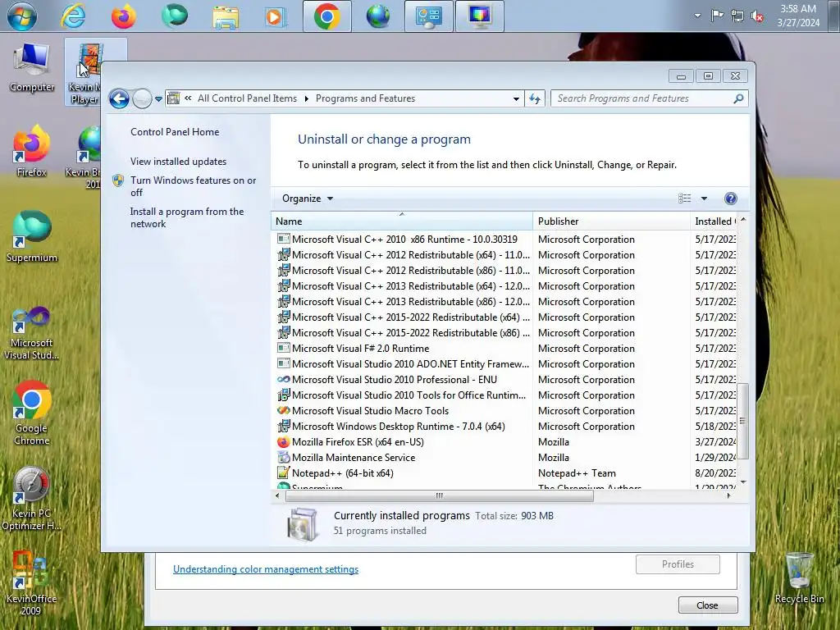Change the view using the view icon
This screenshot has height=630, width=840.
[685, 199]
